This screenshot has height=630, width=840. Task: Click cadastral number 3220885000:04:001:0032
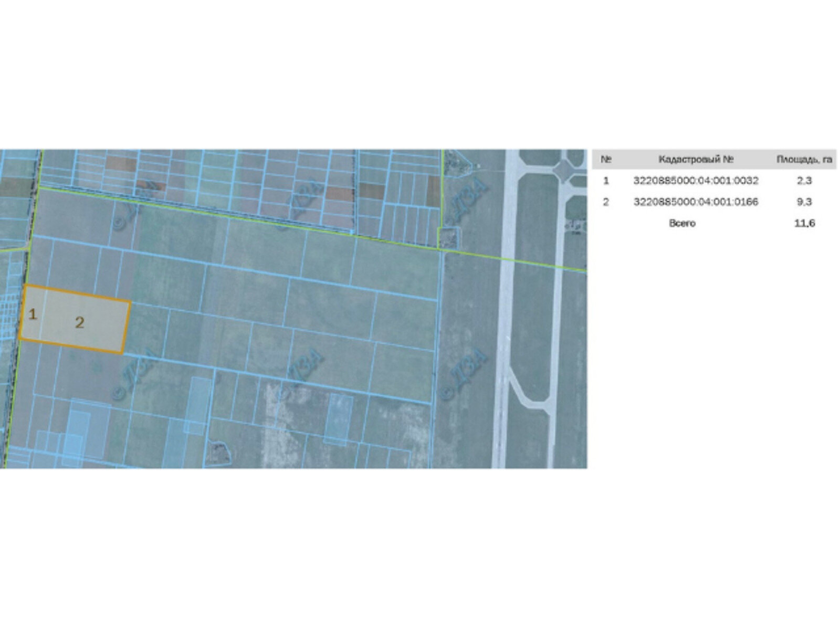coord(696,181)
